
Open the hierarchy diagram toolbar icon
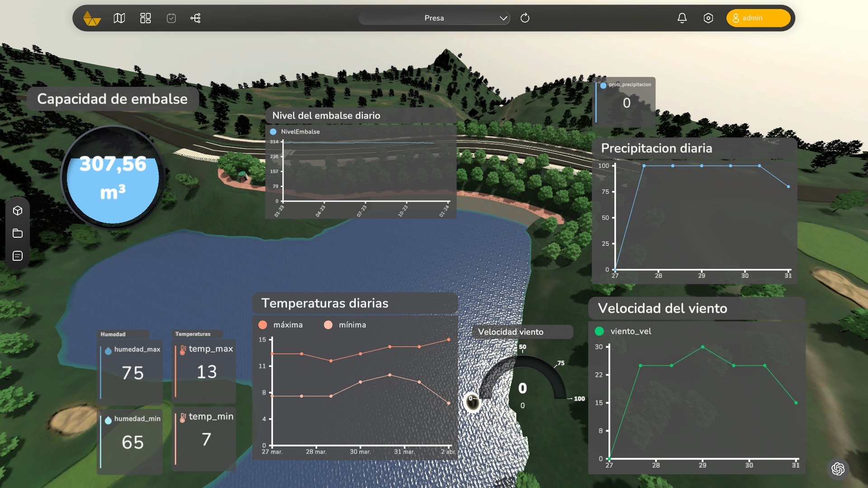pos(195,18)
